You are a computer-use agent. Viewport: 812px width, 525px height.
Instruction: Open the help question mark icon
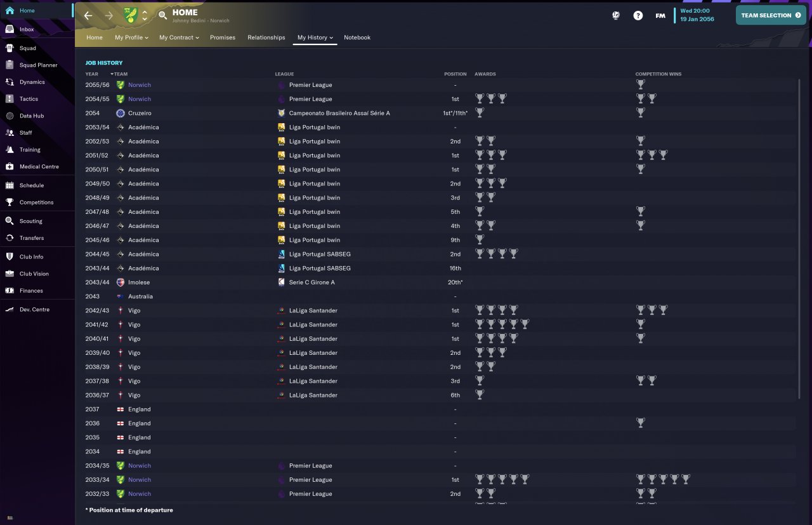(x=638, y=15)
